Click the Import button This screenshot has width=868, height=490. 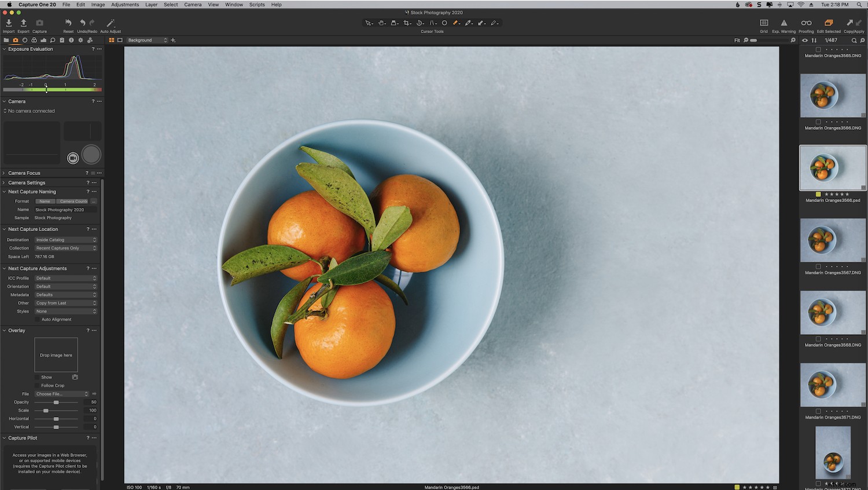coord(9,23)
